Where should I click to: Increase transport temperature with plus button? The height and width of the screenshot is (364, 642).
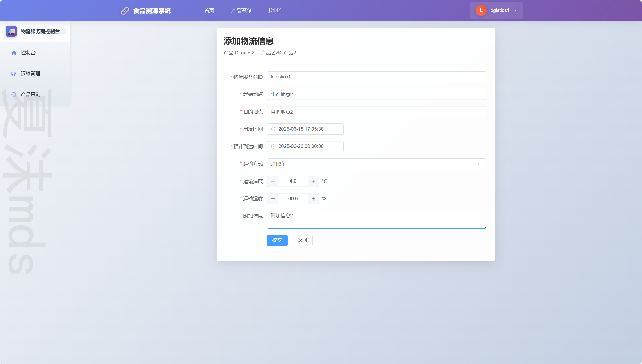pyautogui.click(x=313, y=181)
